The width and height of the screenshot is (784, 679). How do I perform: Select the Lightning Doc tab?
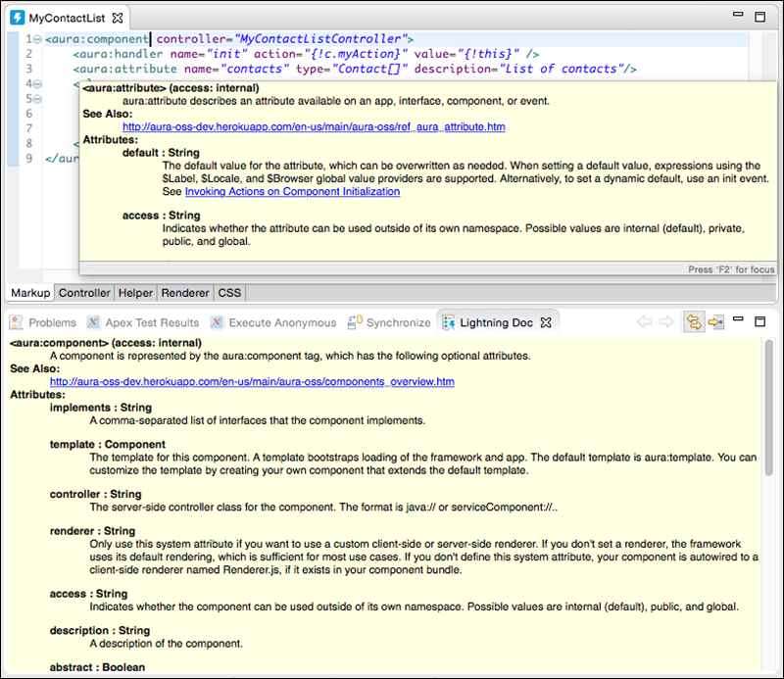(x=496, y=323)
